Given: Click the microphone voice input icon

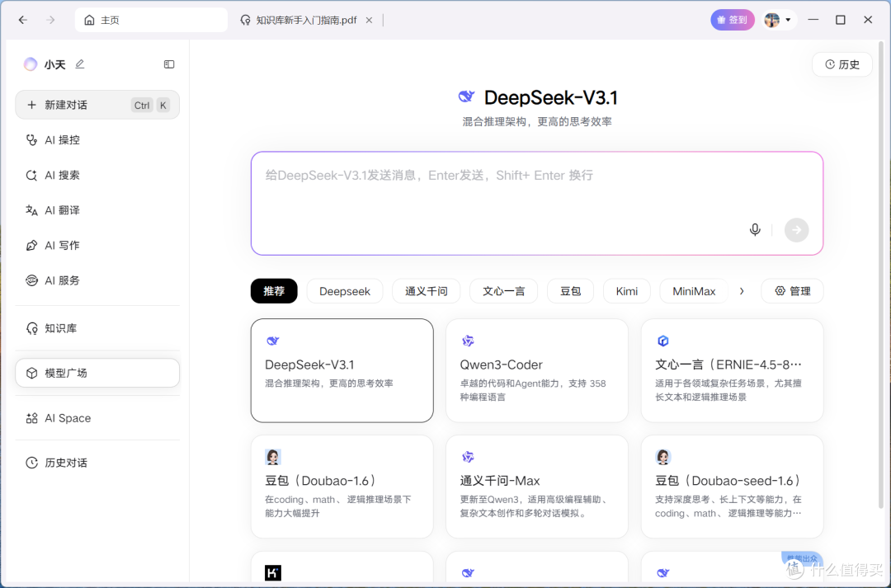Looking at the screenshot, I should pyautogui.click(x=755, y=229).
